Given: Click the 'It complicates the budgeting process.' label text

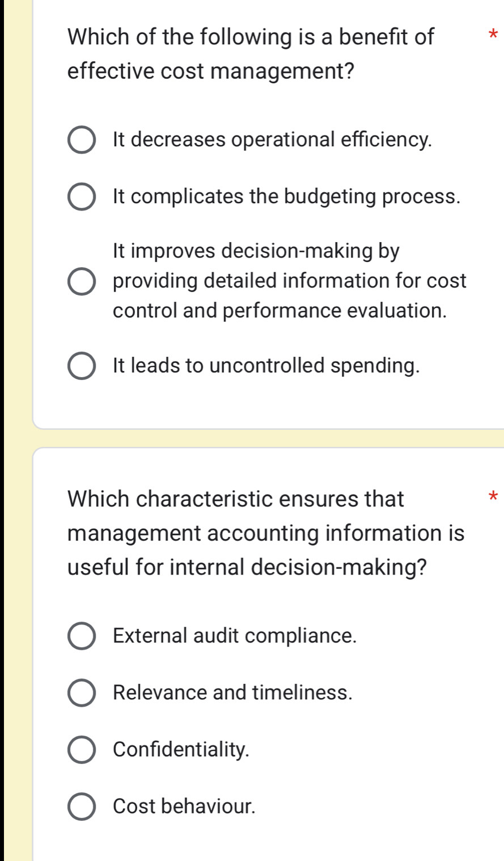Looking at the screenshot, I should pyautogui.click(x=286, y=196).
